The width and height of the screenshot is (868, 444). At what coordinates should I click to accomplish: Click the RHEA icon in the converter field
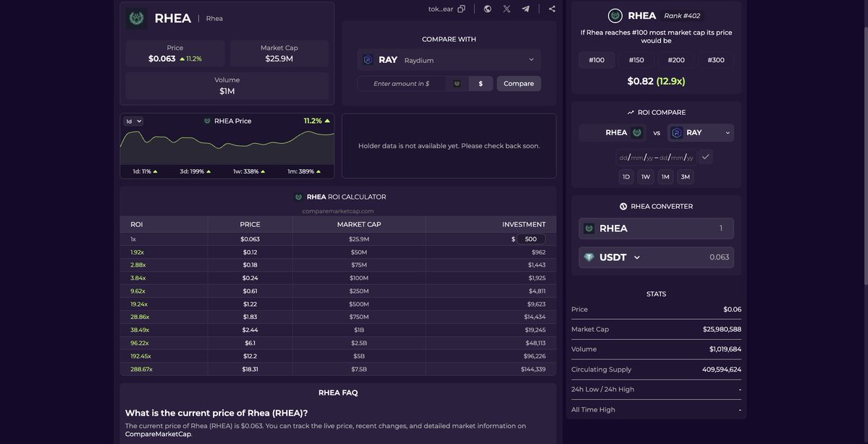tap(589, 229)
